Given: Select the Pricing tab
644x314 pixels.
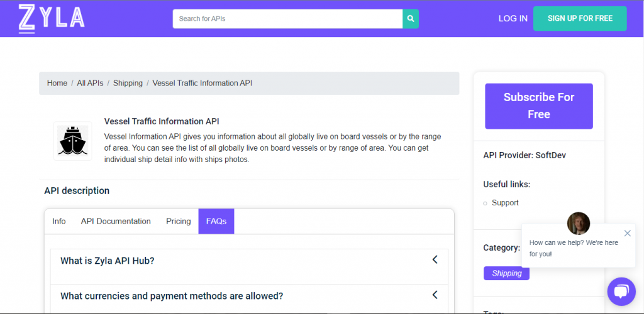Looking at the screenshot, I should (x=179, y=221).
